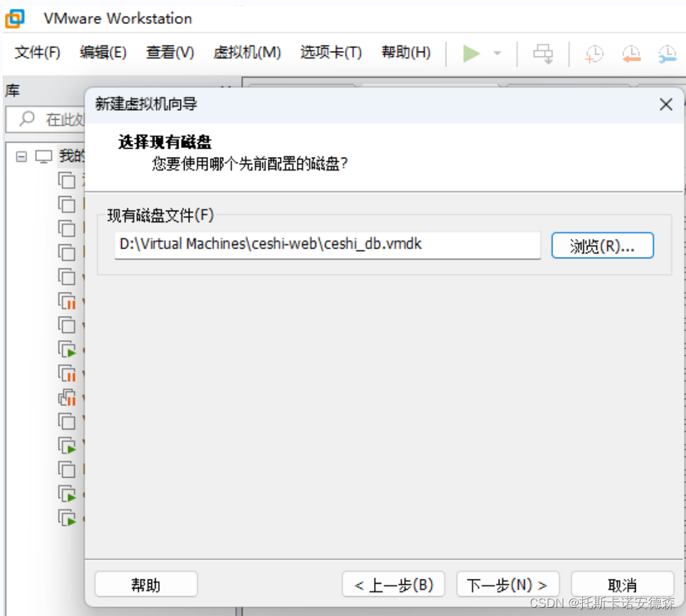Open the 选项卡(T) menu
This screenshot has width=686, height=616.
click(331, 52)
